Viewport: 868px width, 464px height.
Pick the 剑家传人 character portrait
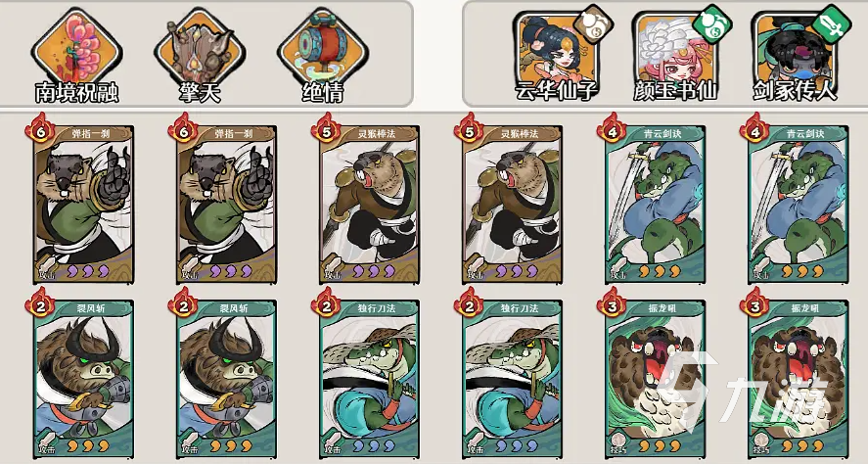click(795, 51)
